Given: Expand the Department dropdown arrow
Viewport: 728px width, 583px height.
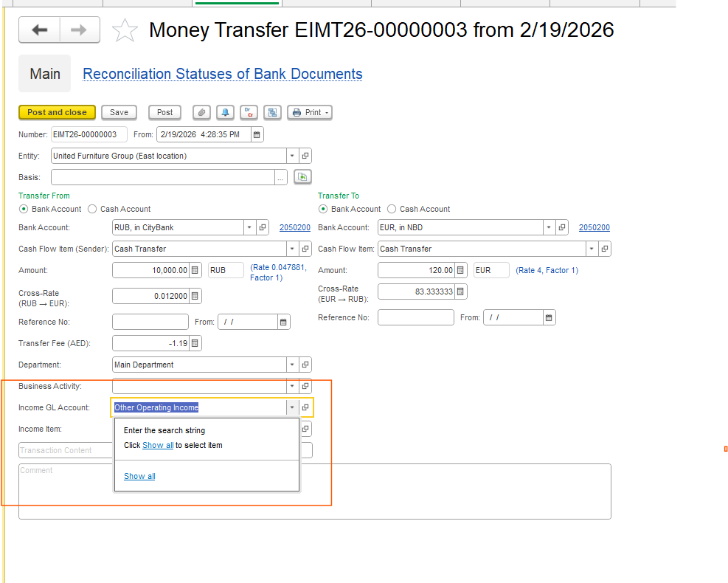Looking at the screenshot, I should click(292, 365).
